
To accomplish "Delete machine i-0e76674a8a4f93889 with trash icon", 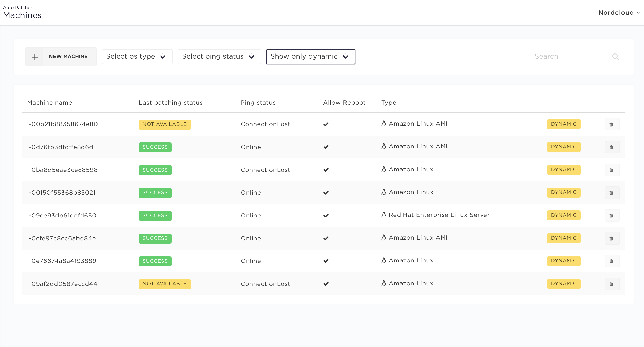I will click(612, 261).
